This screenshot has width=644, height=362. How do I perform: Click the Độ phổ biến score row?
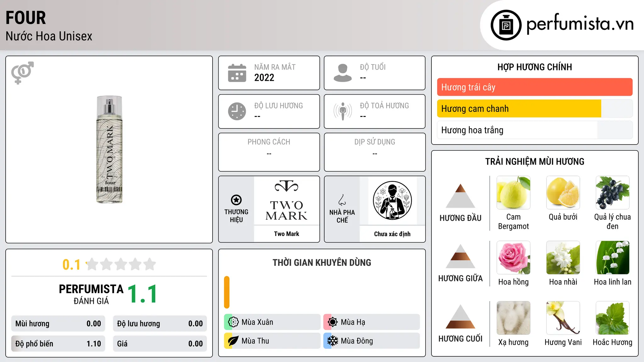pos(58,344)
